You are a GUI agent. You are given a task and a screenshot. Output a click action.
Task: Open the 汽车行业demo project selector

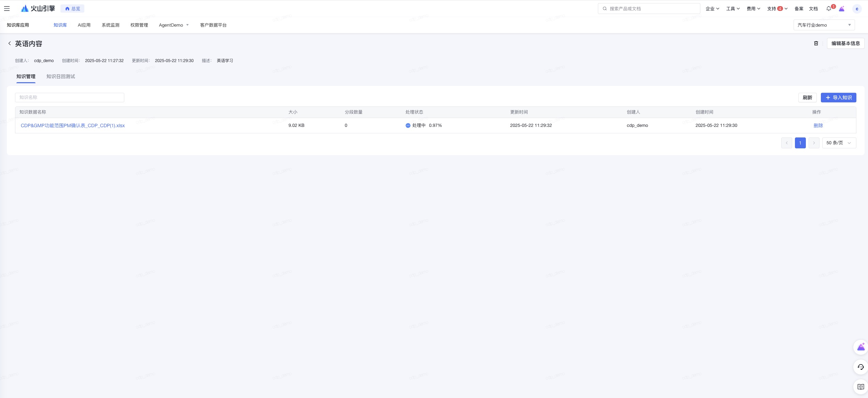(x=824, y=25)
